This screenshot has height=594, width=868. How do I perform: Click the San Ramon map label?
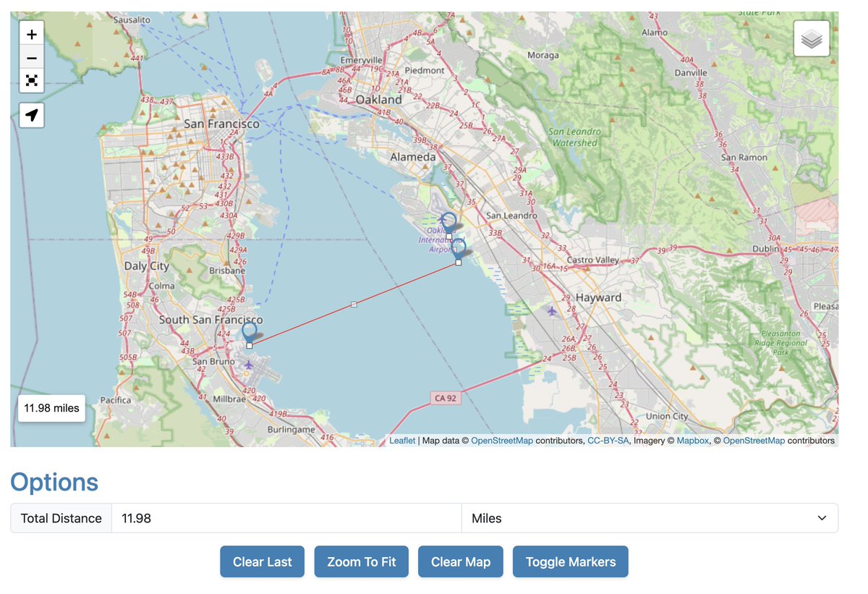744,157
